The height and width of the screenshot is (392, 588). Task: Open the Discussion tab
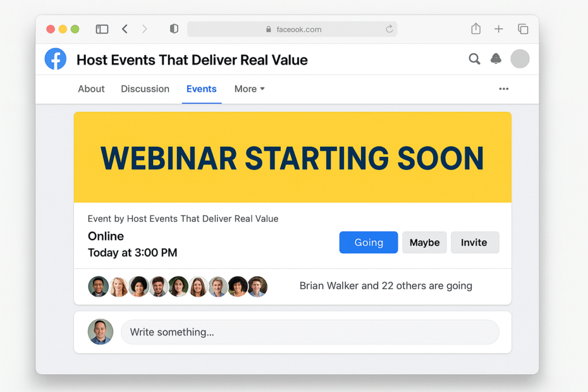[x=145, y=89]
